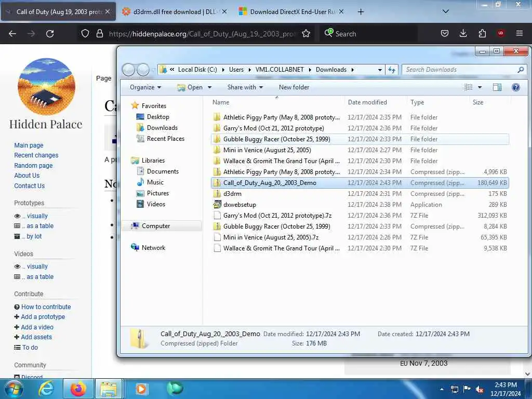Launch Internet Explorer from taskbar
Image resolution: width=532 pixels, height=399 pixels.
[x=46, y=389]
